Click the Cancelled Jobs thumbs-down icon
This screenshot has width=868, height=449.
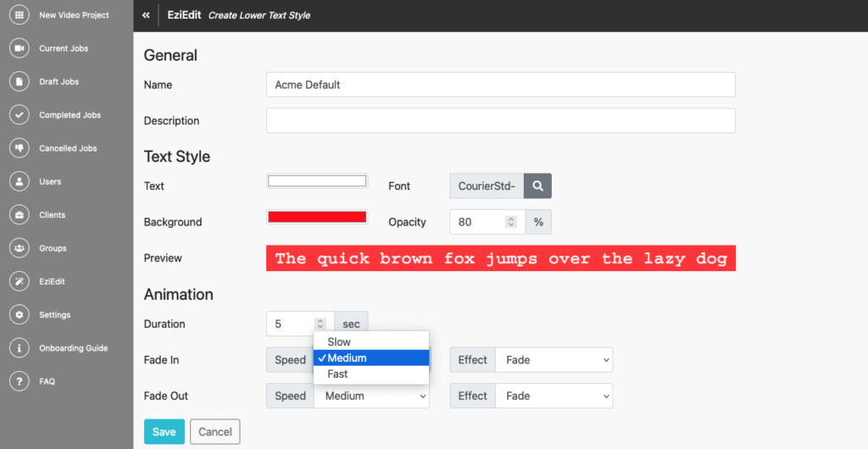tap(19, 148)
